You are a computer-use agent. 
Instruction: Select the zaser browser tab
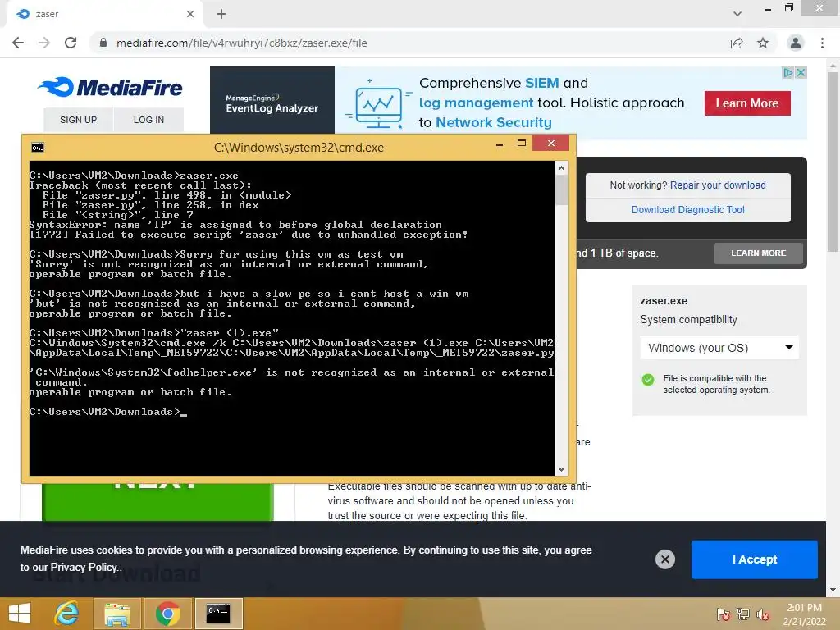[x=104, y=14]
